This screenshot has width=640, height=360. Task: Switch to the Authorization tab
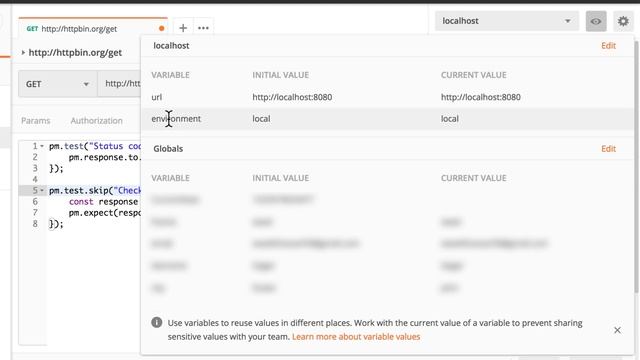pyautogui.click(x=96, y=120)
